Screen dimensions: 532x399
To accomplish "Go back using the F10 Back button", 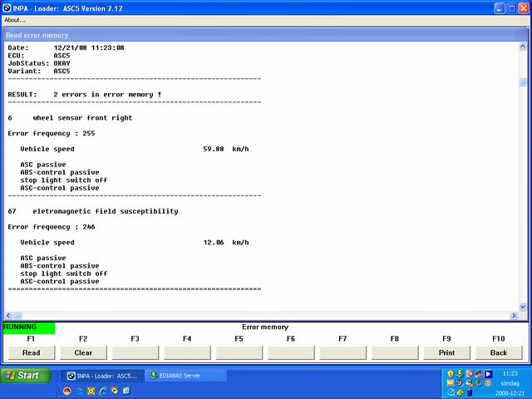I will [x=498, y=352].
